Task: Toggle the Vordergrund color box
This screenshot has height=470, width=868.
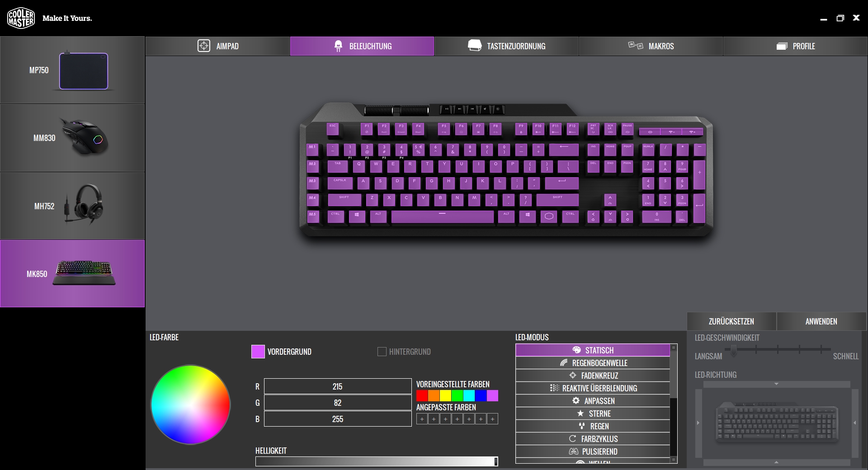Action: [258, 352]
